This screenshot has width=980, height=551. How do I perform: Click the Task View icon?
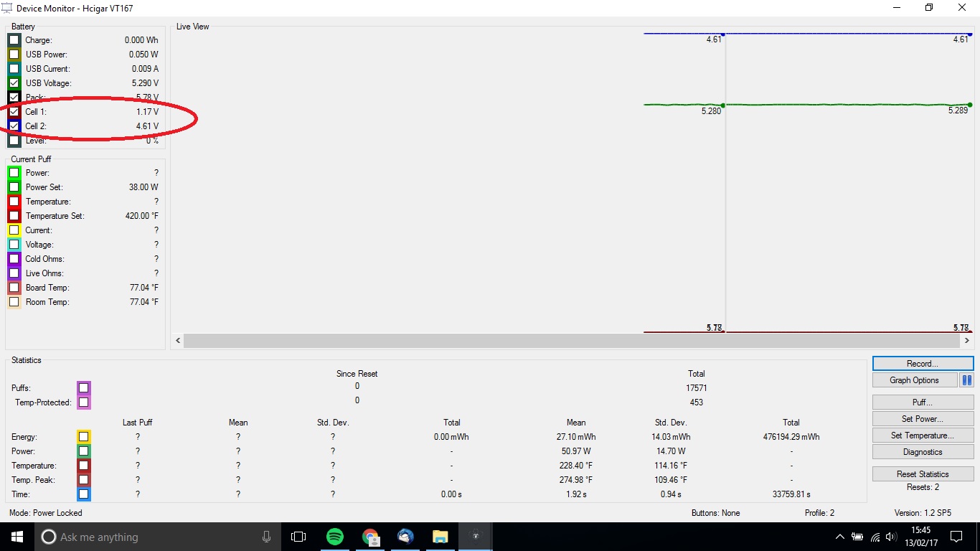(x=298, y=537)
